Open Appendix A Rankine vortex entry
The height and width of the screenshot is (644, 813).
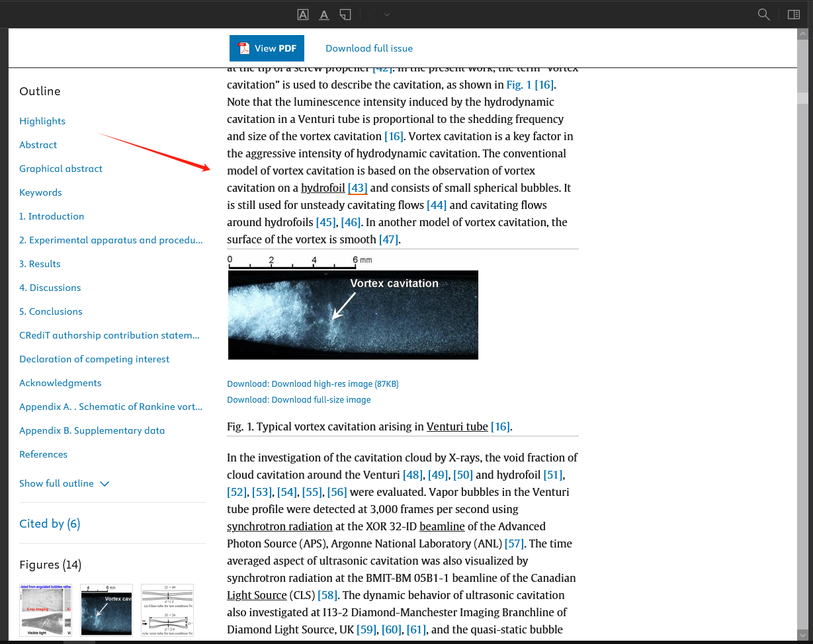111,407
